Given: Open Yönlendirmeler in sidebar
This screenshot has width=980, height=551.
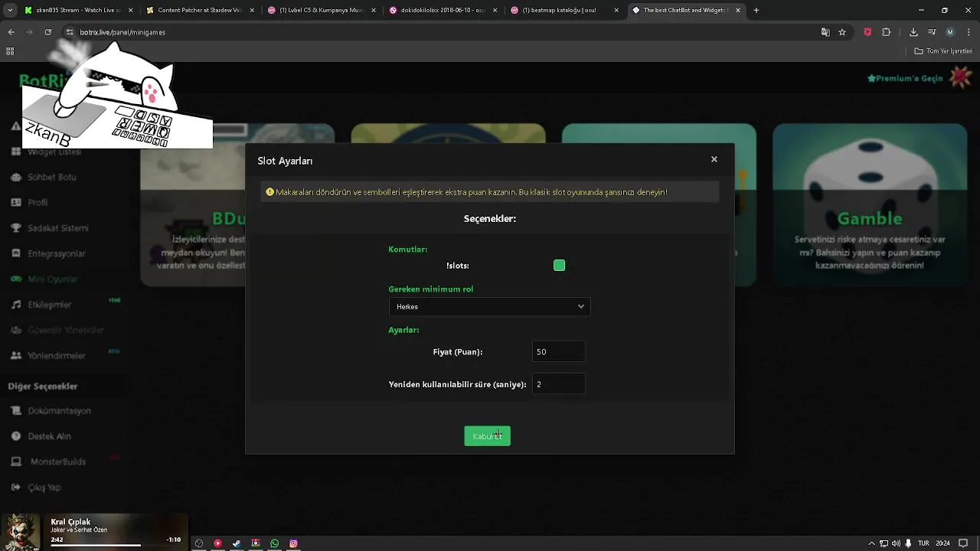Looking at the screenshot, I should click(x=57, y=356).
